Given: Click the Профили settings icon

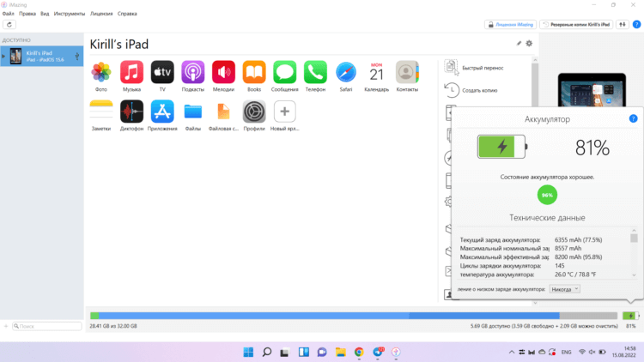Looking at the screenshot, I should tap(254, 112).
